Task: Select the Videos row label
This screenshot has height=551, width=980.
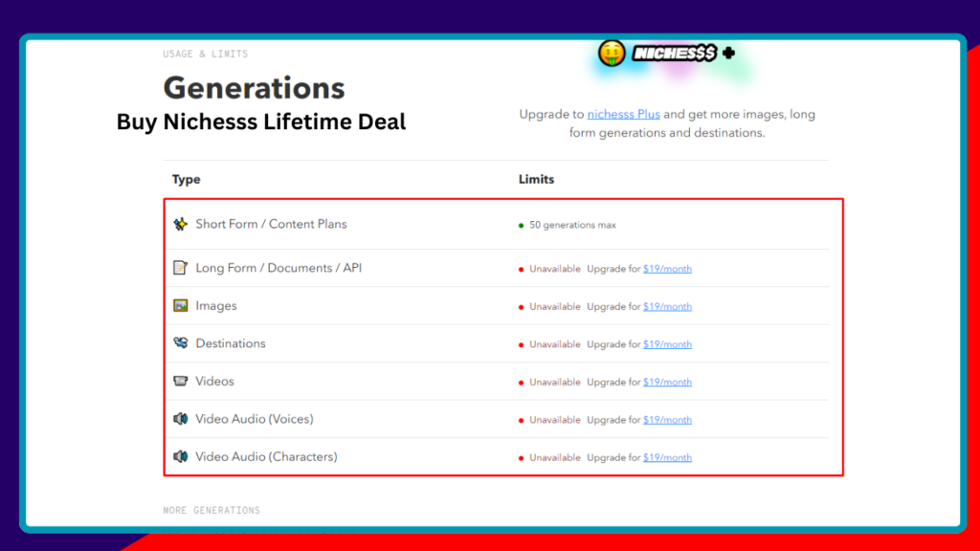Action: point(215,381)
